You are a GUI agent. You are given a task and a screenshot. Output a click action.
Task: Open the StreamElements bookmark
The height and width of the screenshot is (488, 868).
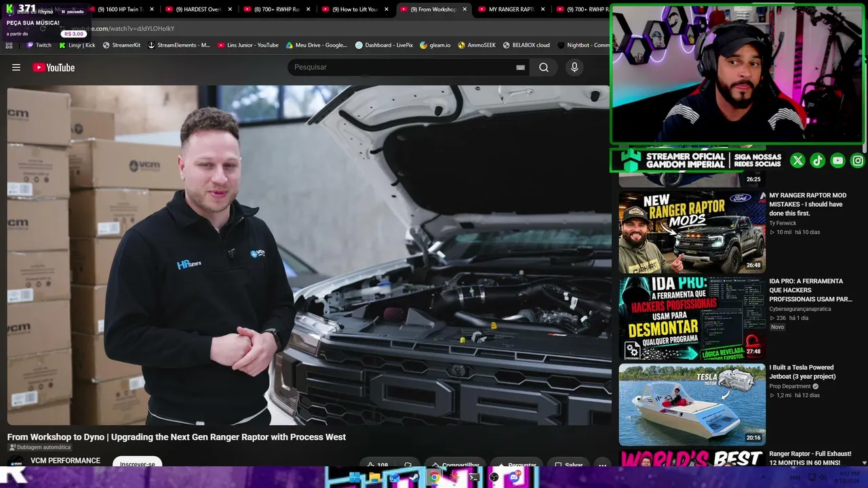[x=179, y=45]
